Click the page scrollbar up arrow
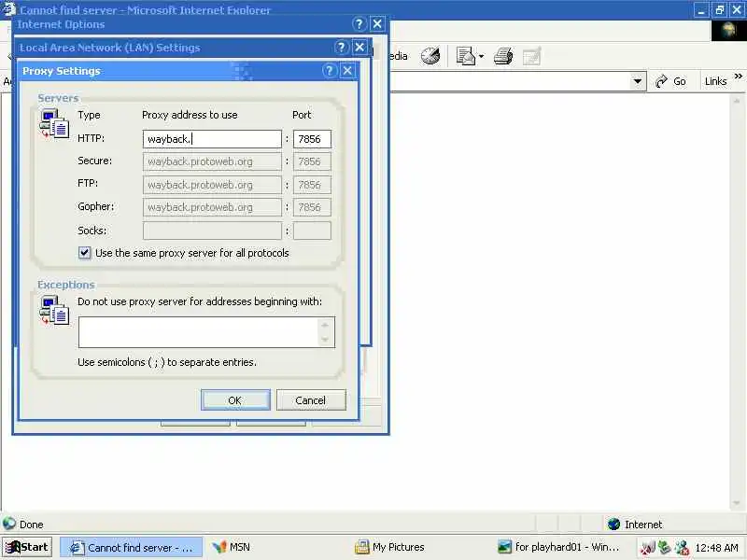The height and width of the screenshot is (560, 747). [737, 101]
